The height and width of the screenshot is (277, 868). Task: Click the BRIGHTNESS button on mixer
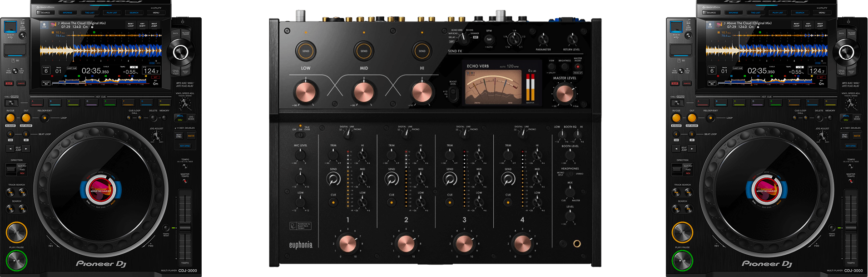565,66
